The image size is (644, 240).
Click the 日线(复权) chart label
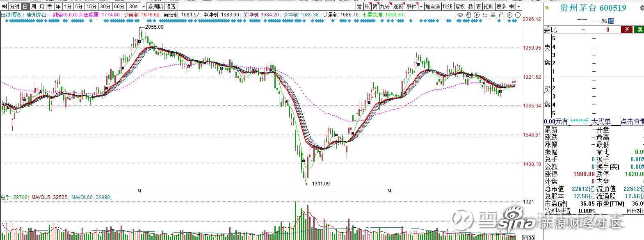coord(12,15)
